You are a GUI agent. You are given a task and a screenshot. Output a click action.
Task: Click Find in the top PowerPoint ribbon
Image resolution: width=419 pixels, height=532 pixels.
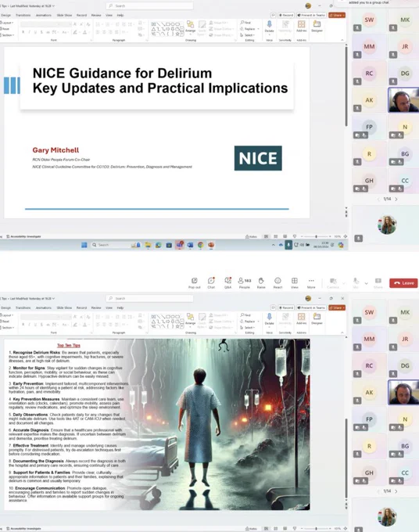coord(245,23)
